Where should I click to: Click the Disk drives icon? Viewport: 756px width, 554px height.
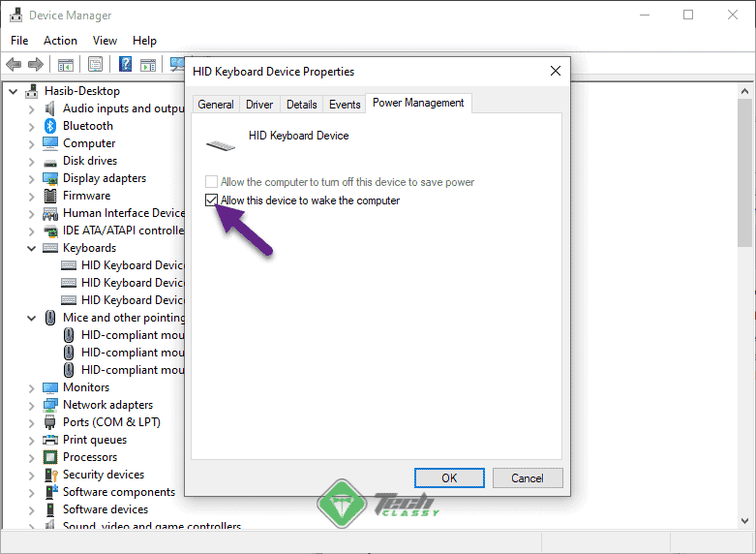pyautogui.click(x=50, y=162)
